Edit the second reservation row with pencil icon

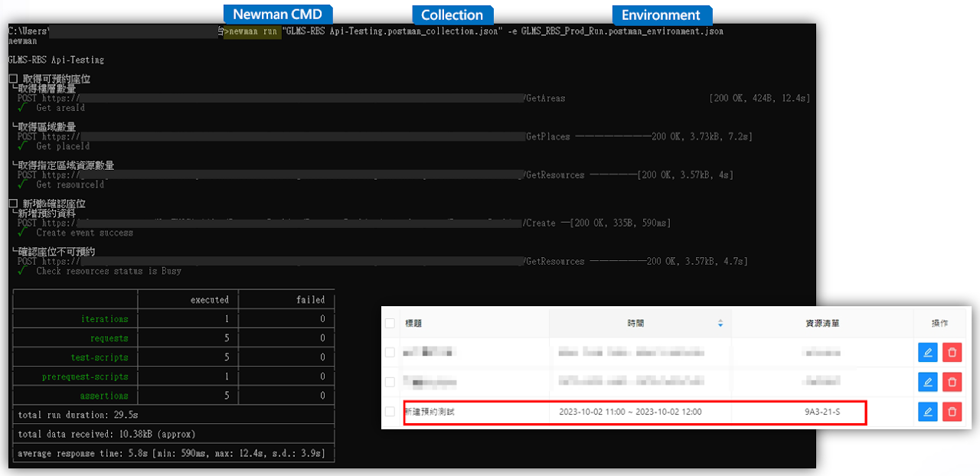(x=927, y=382)
